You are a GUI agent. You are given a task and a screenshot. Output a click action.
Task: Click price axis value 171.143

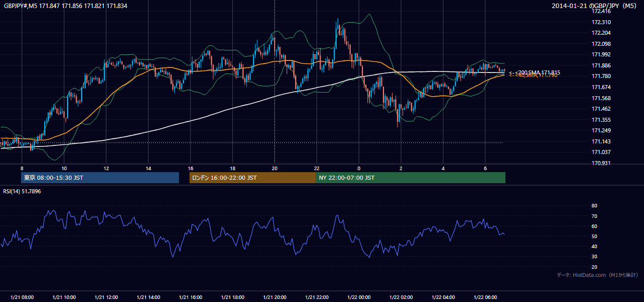(602, 141)
